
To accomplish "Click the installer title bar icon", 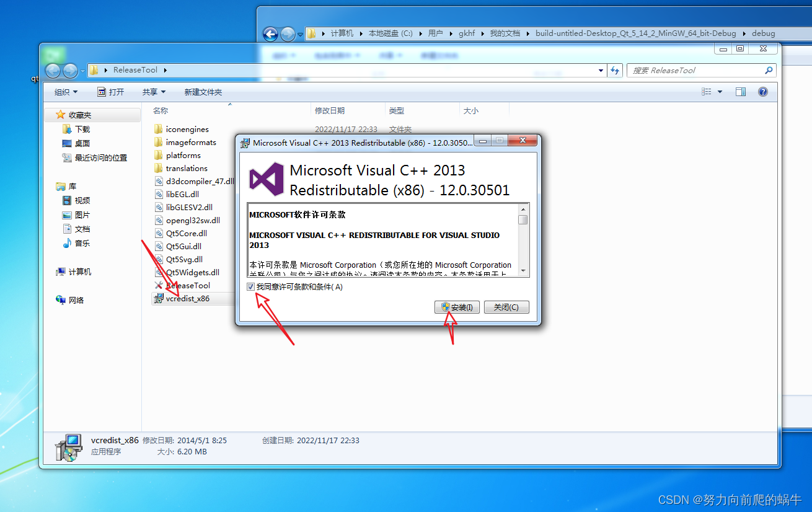I will [x=245, y=143].
